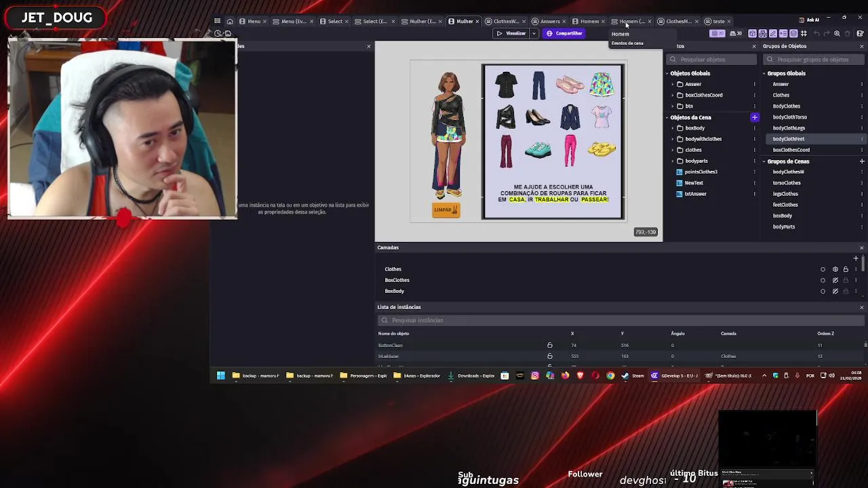Expand the boxBody scene folder
This screenshot has height=488, width=868.
(x=672, y=128)
